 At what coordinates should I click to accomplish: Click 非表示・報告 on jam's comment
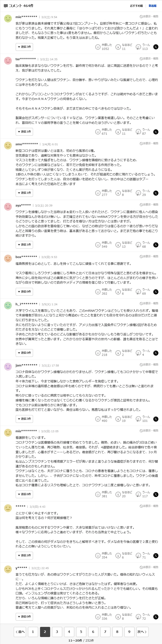tap(149, 364)
